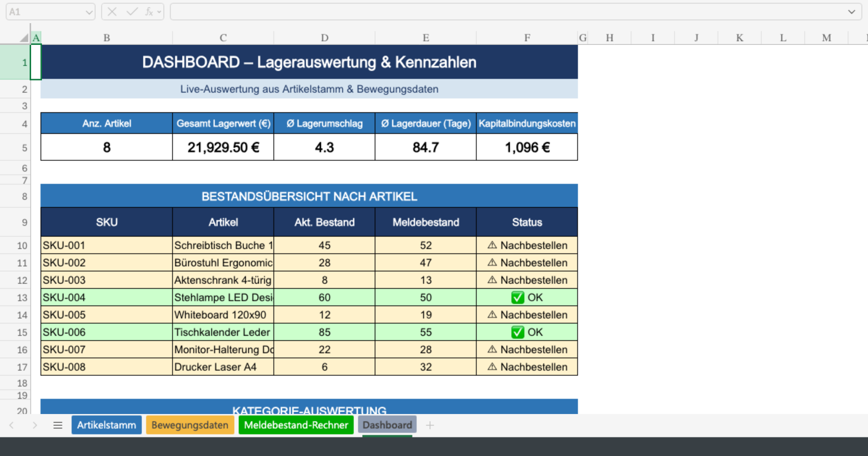
Task: Click OK status for SKU-006
Action: click(527, 332)
